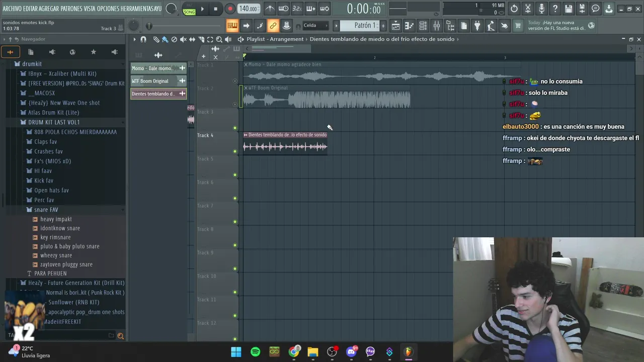Select Dientes temblando clip in picker
The image size is (644, 362).
[158, 94]
